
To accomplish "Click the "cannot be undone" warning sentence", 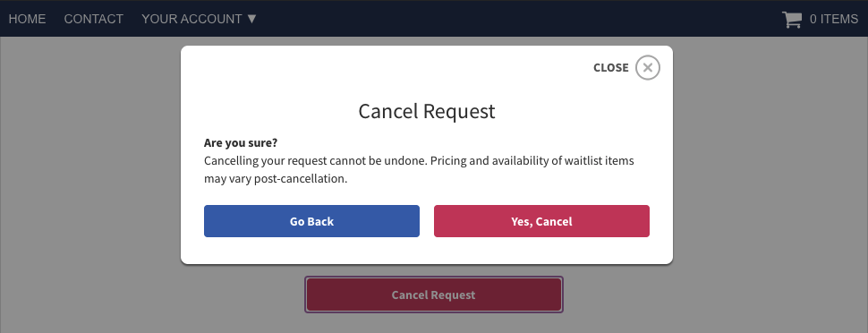I will click(316, 161).
